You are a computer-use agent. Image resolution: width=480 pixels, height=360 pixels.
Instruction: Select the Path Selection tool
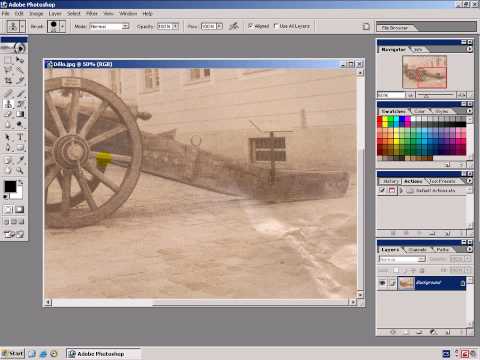coord(8,137)
